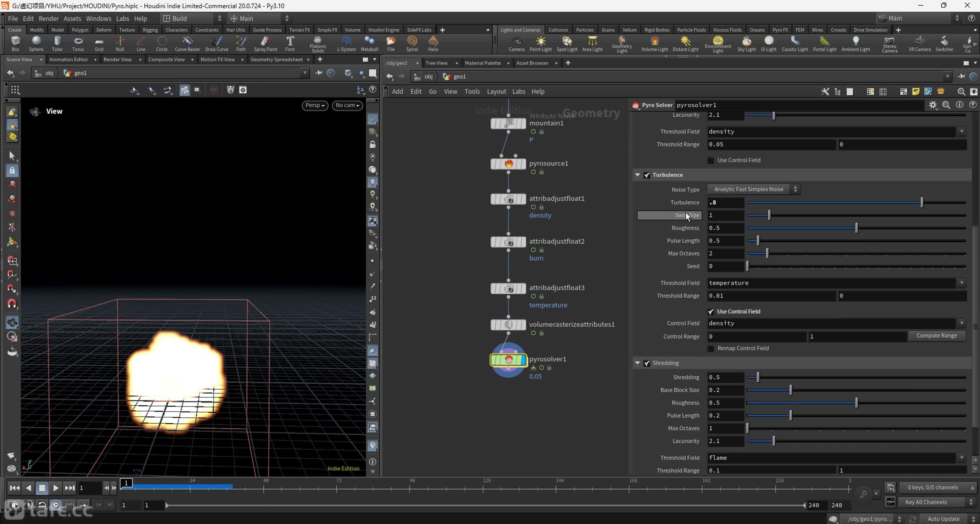The height and width of the screenshot is (524, 980).
Task: Open the Noise Type dropdown
Action: 753,189
